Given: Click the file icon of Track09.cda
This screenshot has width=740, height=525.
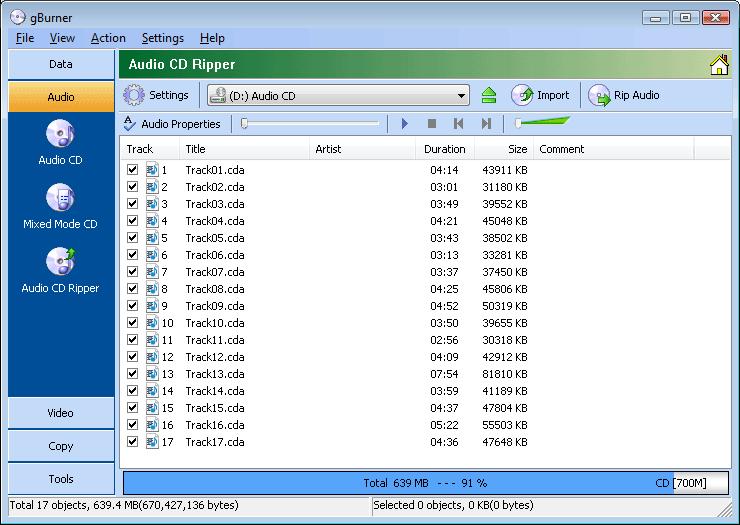Looking at the screenshot, I should click(x=152, y=305).
